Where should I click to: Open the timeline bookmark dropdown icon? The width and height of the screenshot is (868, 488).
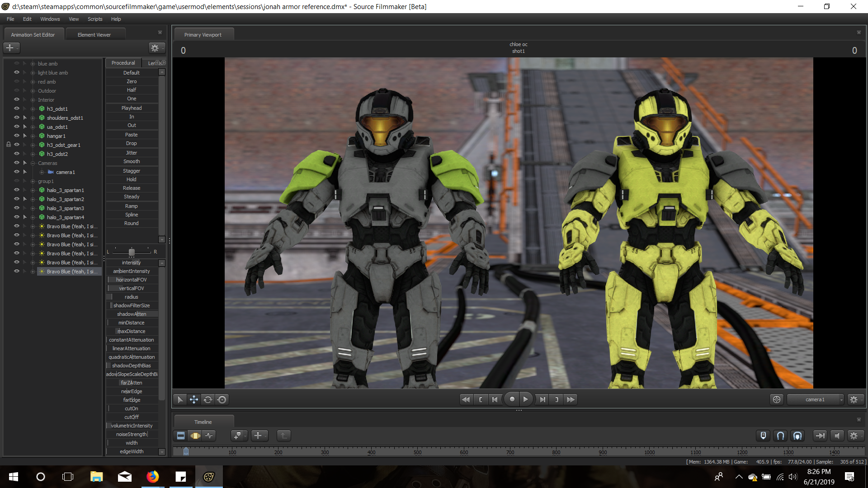click(239, 436)
